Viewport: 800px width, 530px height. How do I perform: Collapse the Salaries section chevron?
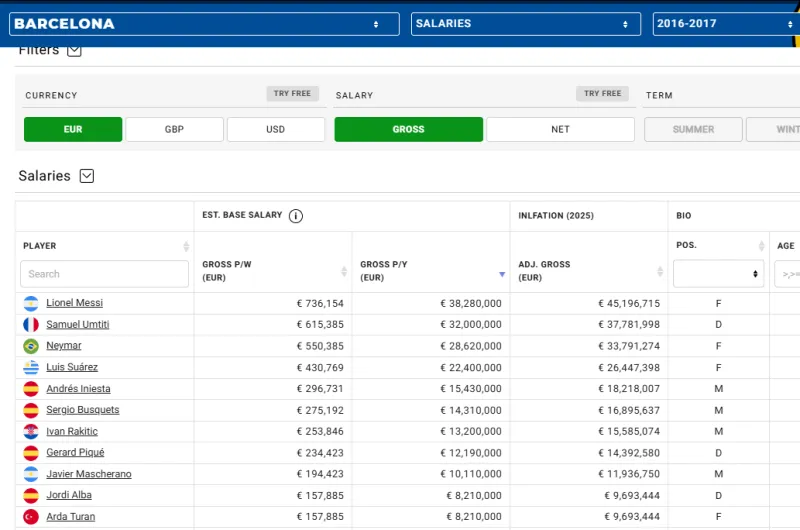pyautogui.click(x=87, y=176)
